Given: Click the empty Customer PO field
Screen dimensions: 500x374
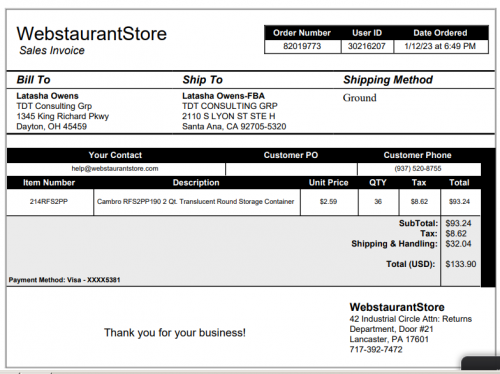Looking at the screenshot, I should (291, 169).
